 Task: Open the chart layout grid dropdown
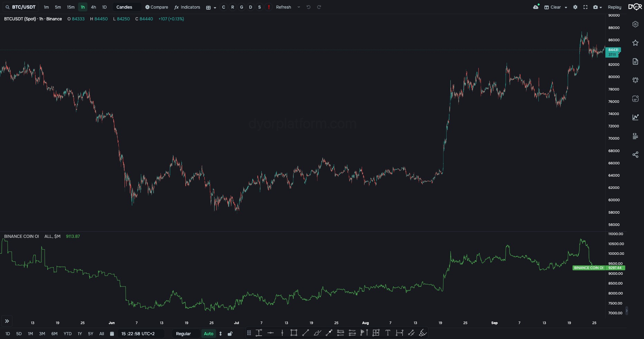point(211,7)
